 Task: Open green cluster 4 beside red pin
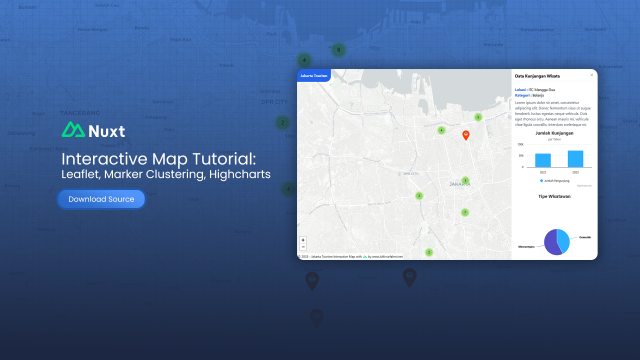tap(441, 130)
